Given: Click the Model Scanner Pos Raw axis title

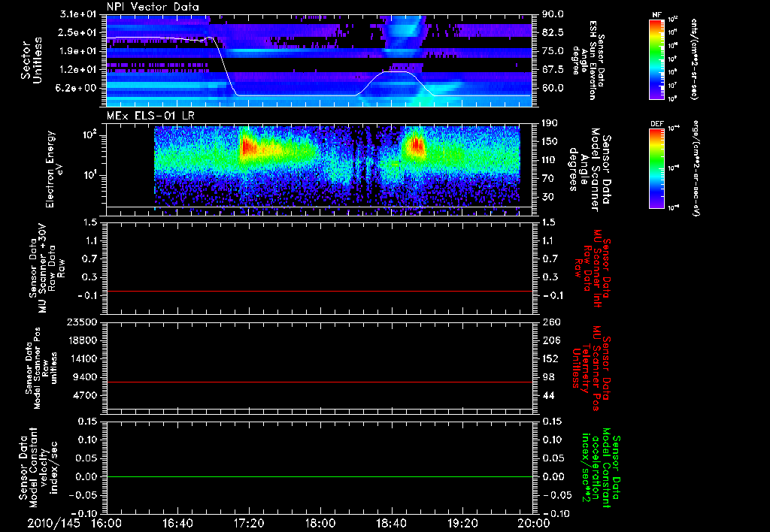Looking at the screenshot, I should click(41, 368).
